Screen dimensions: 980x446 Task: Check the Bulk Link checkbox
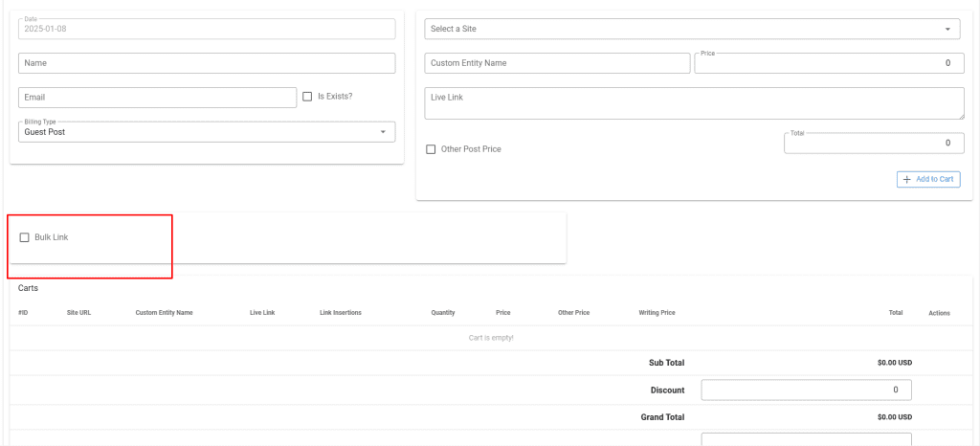25,237
